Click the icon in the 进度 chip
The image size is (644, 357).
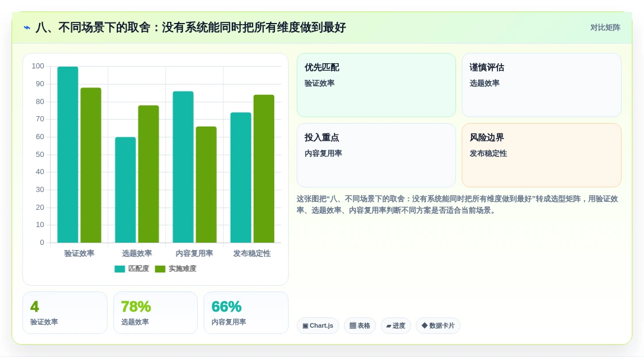point(389,326)
